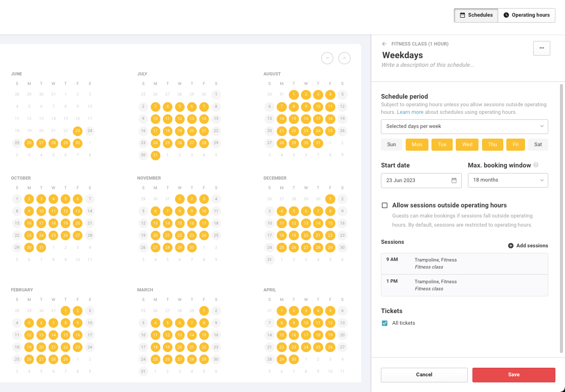The width and height of the screenshot is (565, 392).
Task: Open the three-dots more options menu
Action: [x=541, y=48]
